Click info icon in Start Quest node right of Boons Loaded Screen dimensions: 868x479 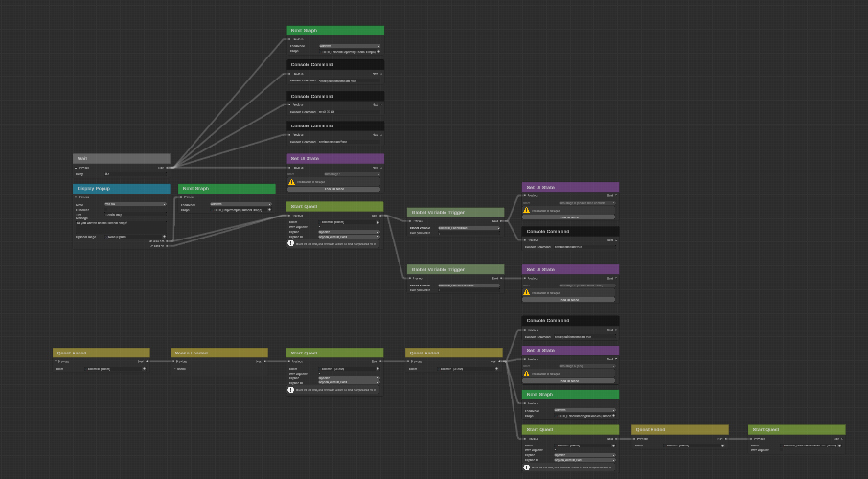click(291, 389)
